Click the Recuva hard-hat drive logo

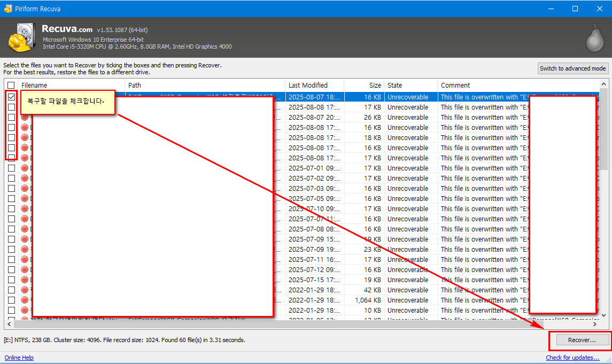22,37
